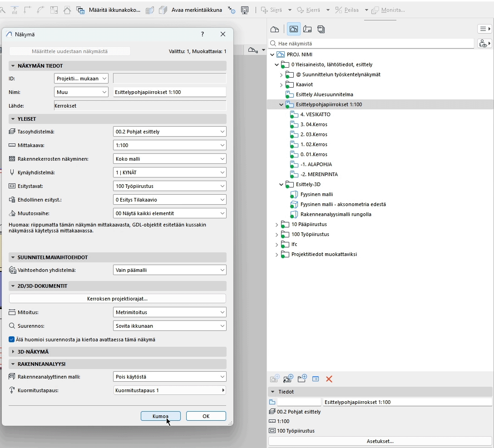The image size is (494, 448).
Task: Click the 'Hae näkymistä' search field
Action: 371,44
